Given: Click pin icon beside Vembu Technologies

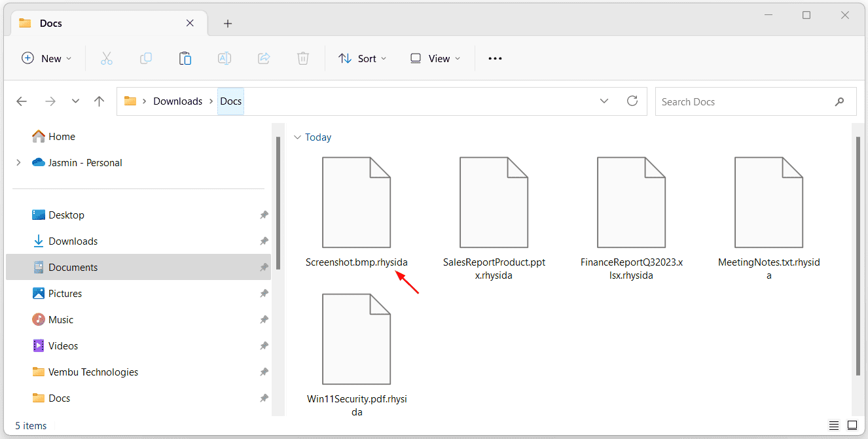Looking at the screenshot, I should 264,372.
